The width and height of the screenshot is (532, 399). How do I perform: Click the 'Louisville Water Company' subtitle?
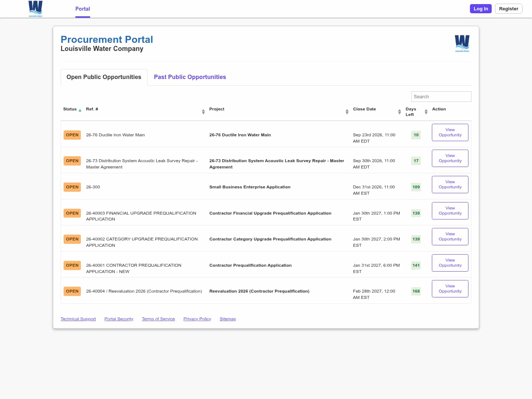[x=102, y=49]
